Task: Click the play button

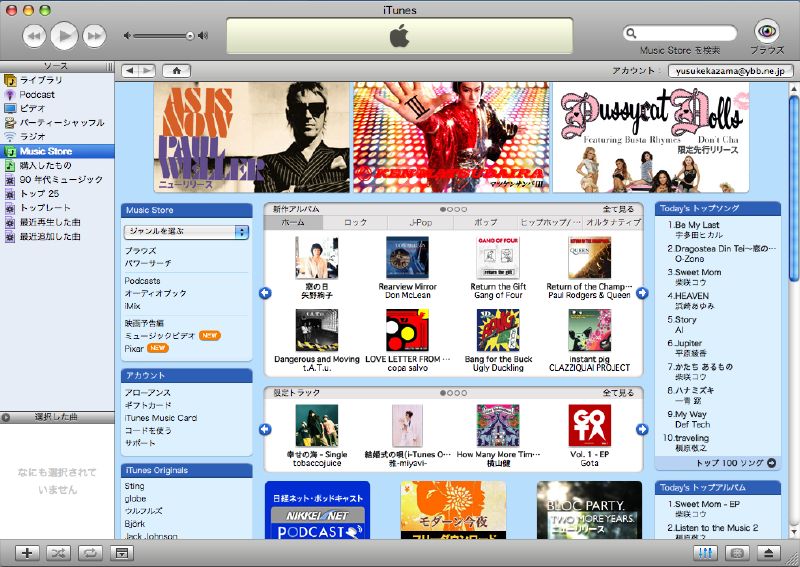Action: click(64, 36)
